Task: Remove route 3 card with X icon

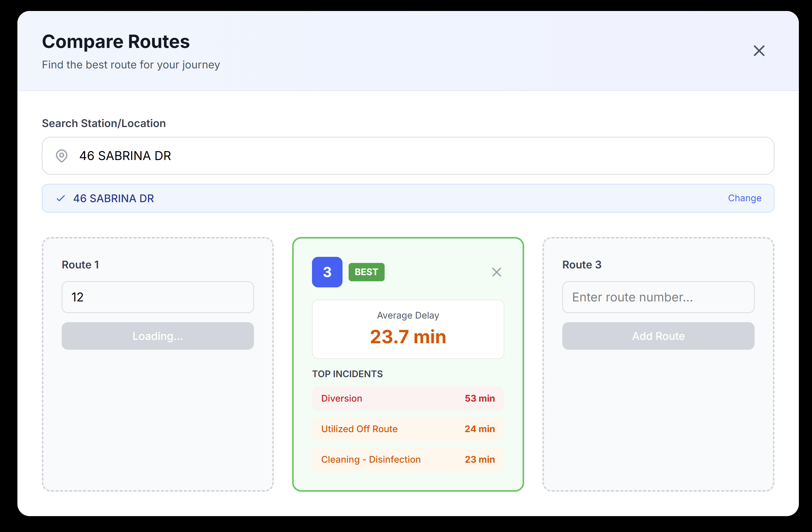Action: [496, 272]
